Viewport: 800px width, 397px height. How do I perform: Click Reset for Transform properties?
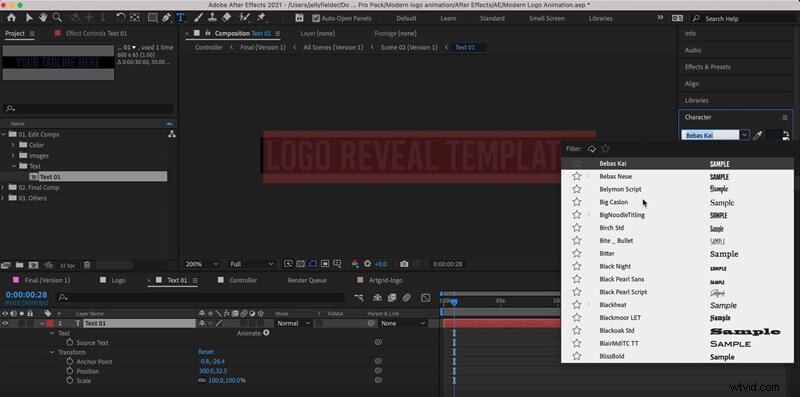pos(206,352)
